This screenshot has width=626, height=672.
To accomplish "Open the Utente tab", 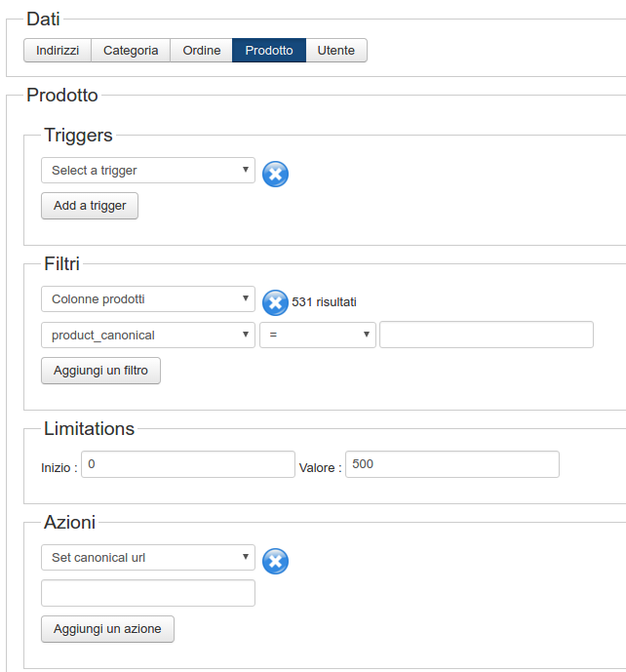I will pyautogui.click(x=336, y=51).
